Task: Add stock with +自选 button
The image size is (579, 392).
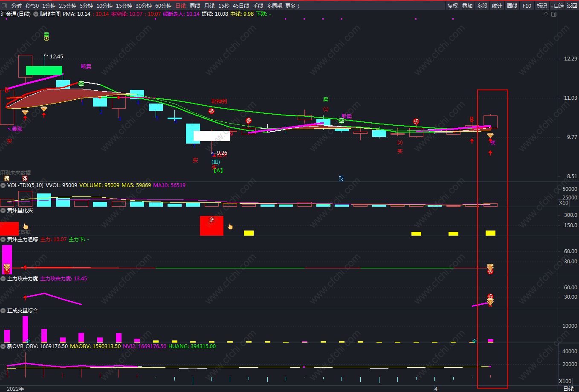Action: [557, 6]
